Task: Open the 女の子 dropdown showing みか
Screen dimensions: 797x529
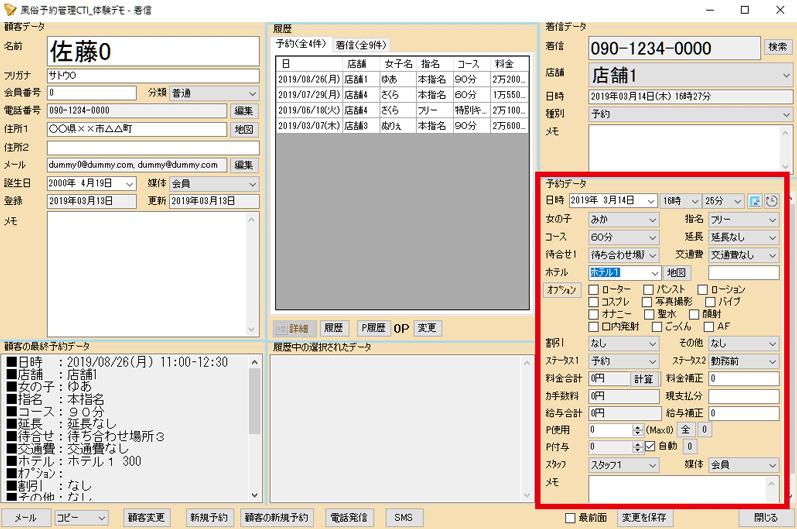Action: (x=623, y=219)
